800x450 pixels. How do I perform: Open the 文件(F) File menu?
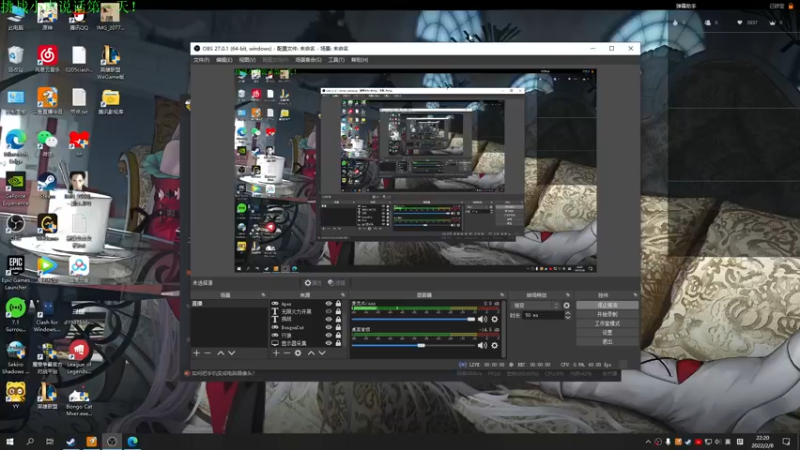(x=202, y=60)
